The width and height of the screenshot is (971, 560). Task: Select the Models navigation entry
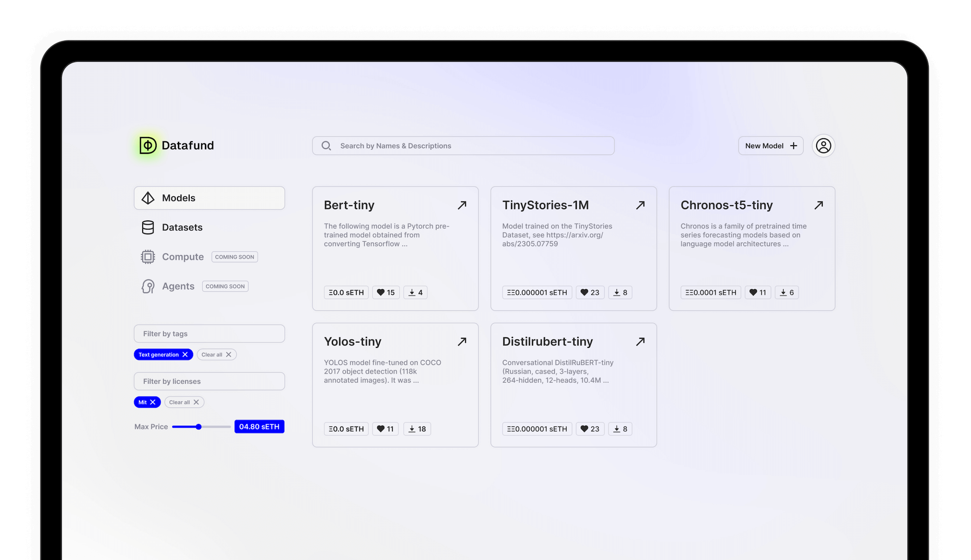[178, 198]
